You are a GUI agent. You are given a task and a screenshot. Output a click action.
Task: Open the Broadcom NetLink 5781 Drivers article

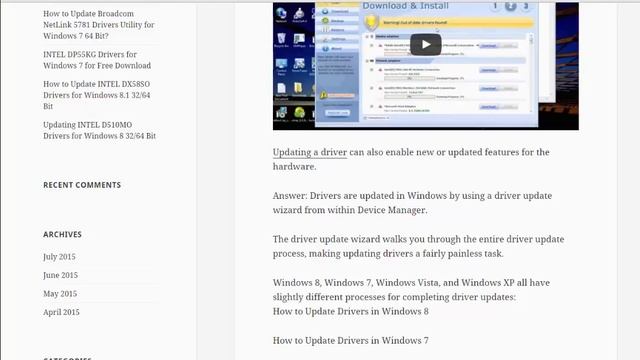pos(99,24)
